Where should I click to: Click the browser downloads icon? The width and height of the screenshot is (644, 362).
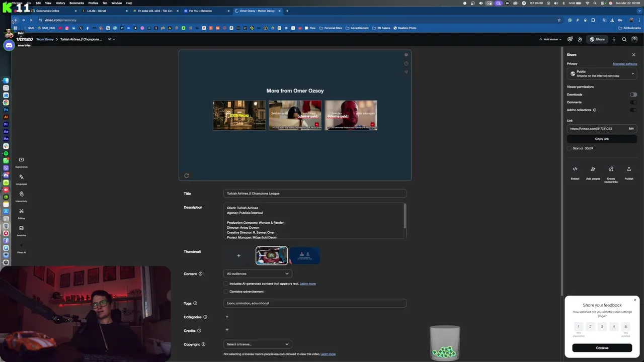[x=612, y=20]
